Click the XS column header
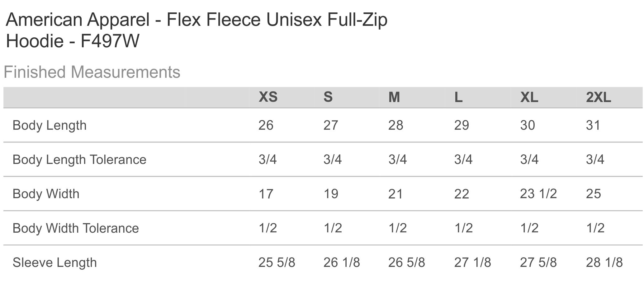This screenshot has height=284, width=644. 268,97
